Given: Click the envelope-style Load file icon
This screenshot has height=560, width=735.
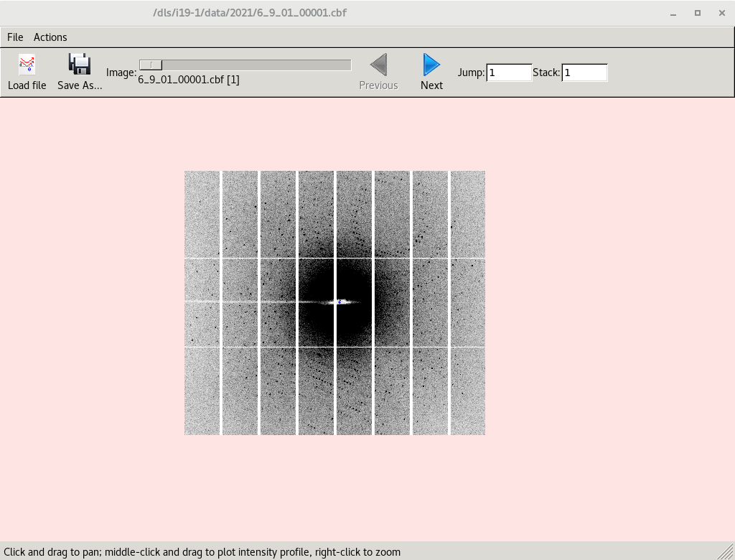Looking at the screenshot, I should tap(27, 64).
